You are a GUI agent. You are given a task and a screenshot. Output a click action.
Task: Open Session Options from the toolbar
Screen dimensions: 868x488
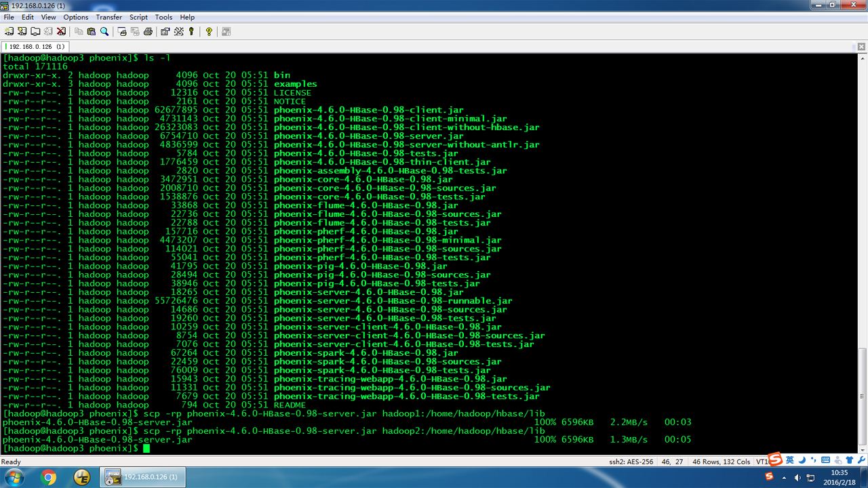[x=165, y=31]
